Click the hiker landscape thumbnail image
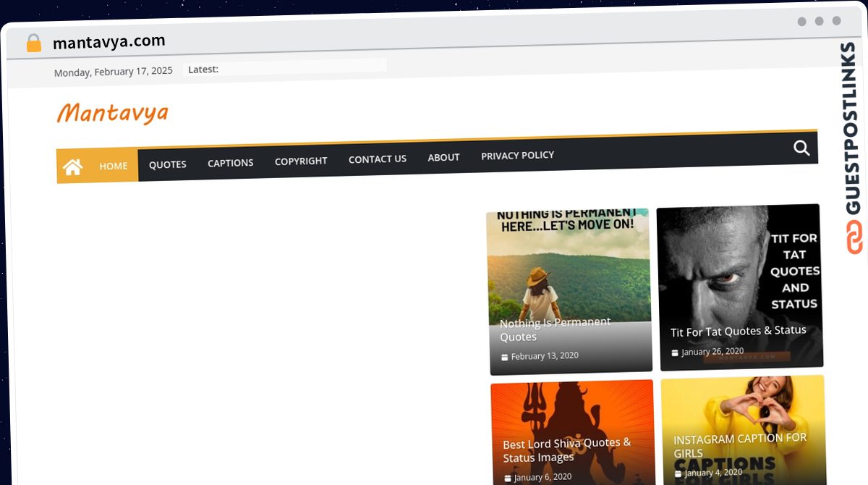The height and width of the screenshot is (485, 868). pyautogui.click(x=569, y=291)
